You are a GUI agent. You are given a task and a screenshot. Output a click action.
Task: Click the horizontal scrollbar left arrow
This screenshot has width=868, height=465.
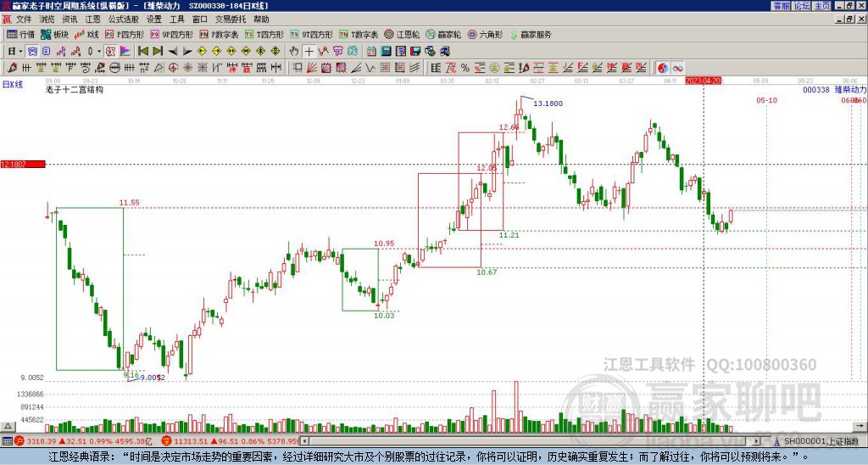coord(304,441)
